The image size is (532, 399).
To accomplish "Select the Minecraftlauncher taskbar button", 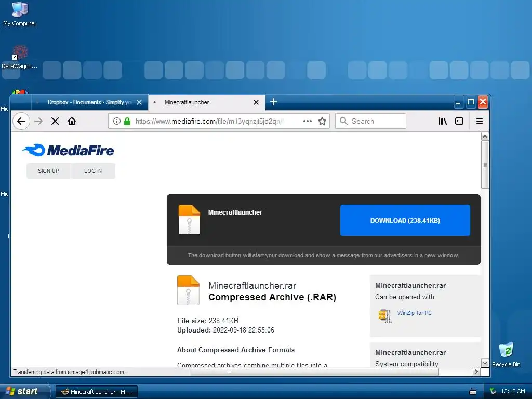I will pyautogui.click(x=96, y=392).
